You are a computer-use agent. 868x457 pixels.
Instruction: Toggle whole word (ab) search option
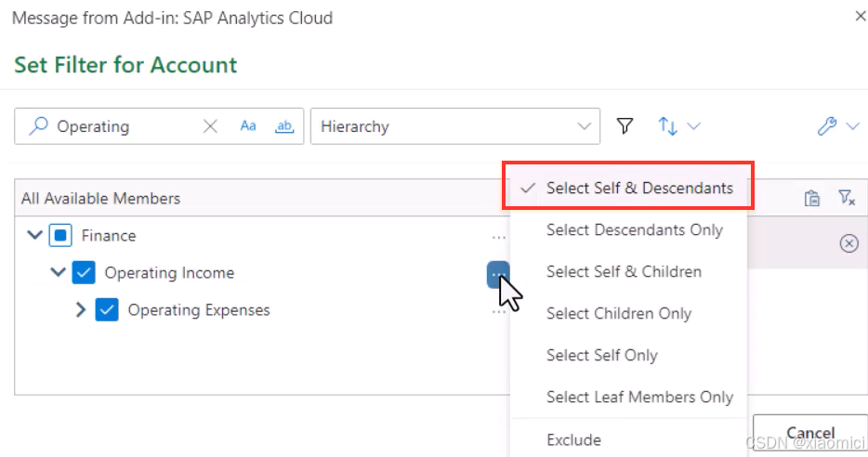[x=284, y=126]
